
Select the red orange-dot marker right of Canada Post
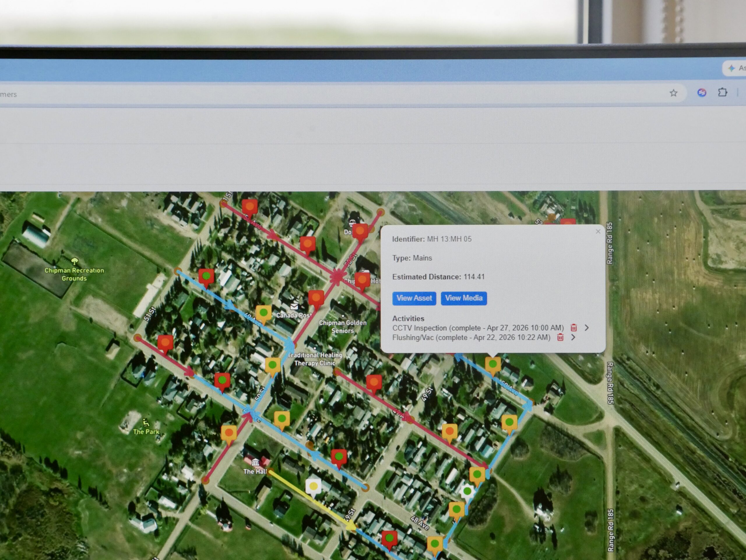pos(316,299)
